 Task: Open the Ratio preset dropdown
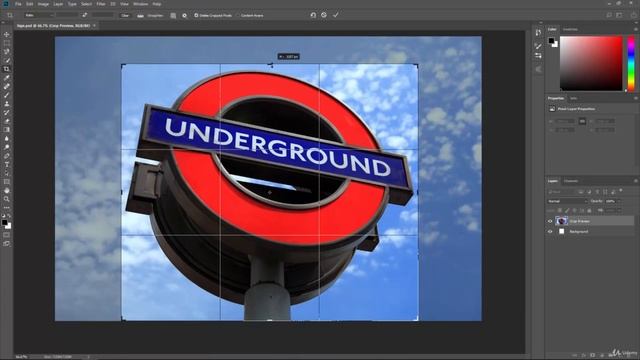point(39,15)
